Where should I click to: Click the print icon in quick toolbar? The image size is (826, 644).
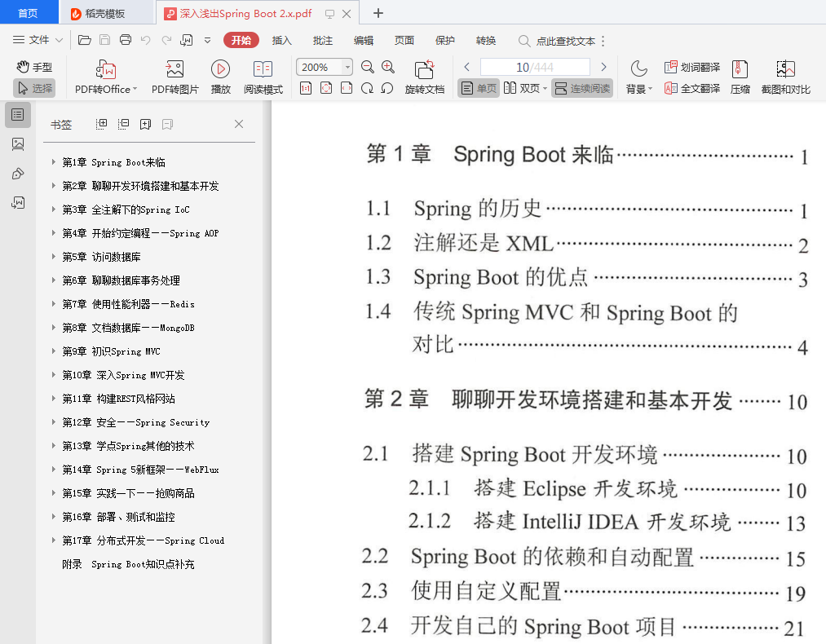126,40
